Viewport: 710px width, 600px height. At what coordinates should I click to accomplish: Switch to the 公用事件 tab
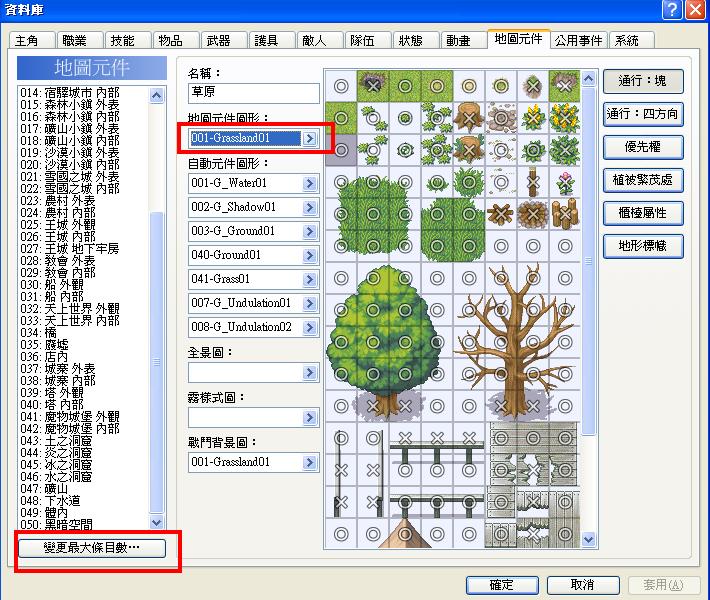[579, 40]
